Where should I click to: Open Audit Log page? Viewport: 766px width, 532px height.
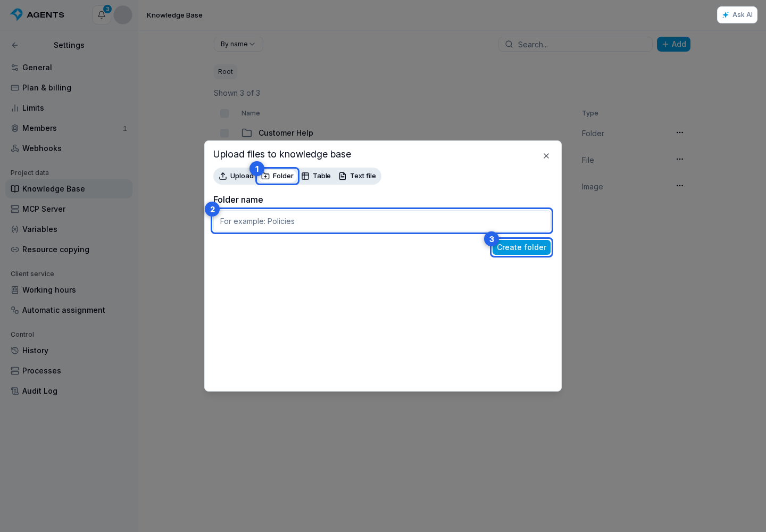click(x=69, y=391)
